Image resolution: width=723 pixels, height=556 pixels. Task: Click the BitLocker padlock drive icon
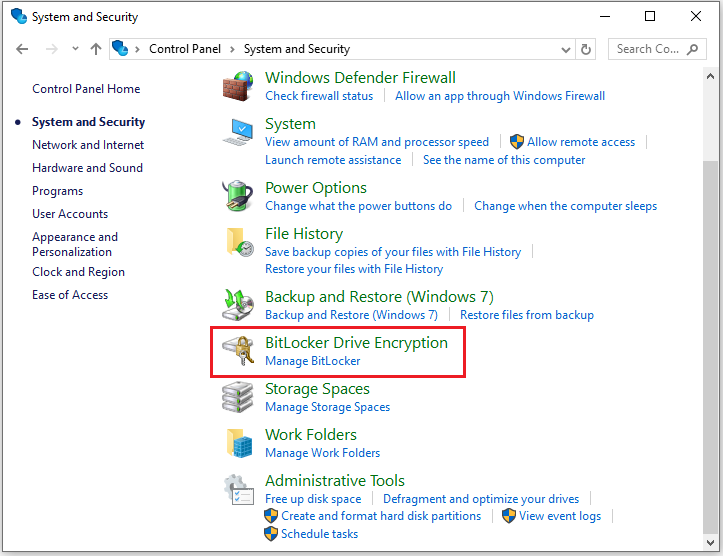[238, 351]
